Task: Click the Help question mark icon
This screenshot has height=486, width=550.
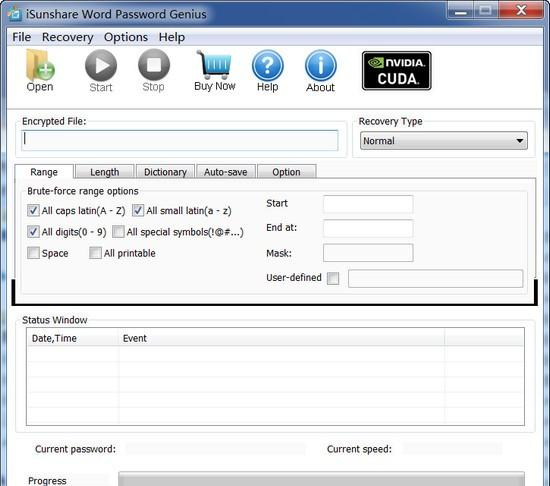Action: pos(268,66)
